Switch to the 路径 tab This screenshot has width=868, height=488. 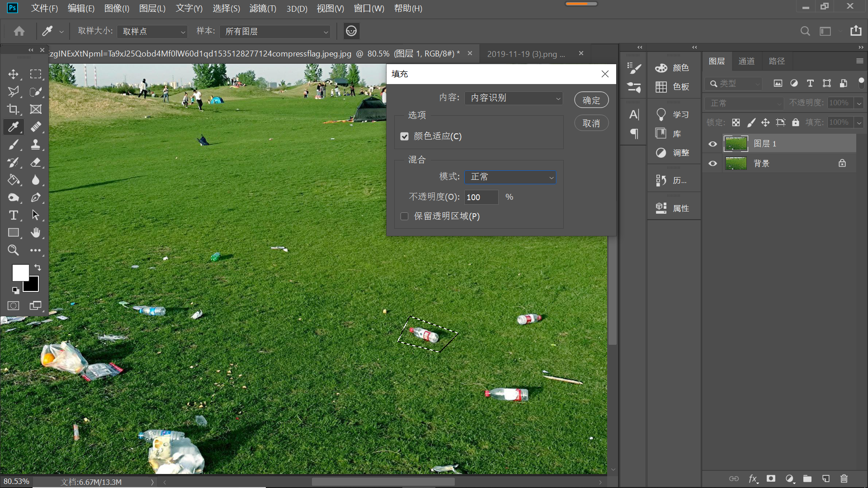(777, 61)
